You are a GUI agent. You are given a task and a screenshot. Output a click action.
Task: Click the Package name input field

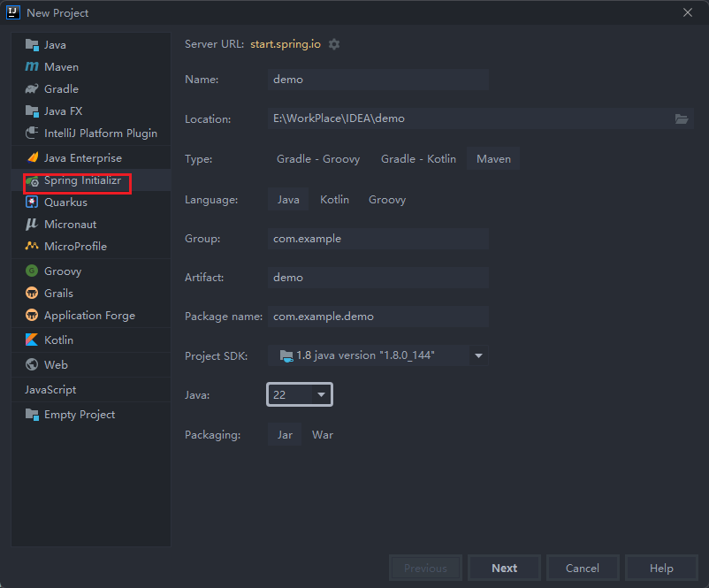pos(378,317)
